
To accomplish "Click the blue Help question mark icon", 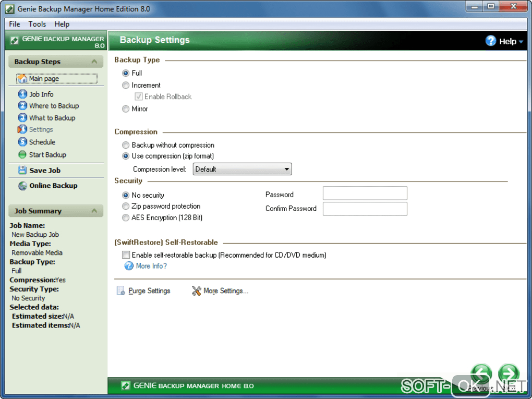I will 491,41.
